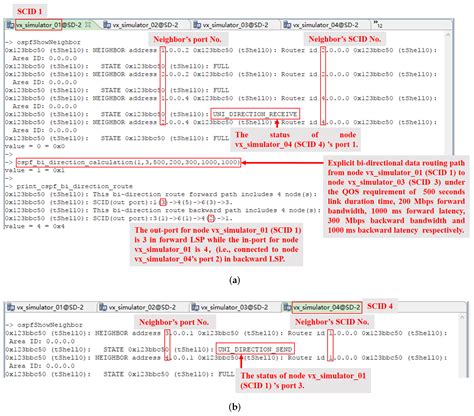Viewport: 474px width, 416px height.
Task: Click the ospf_bi_direction_calculation command line
Action: pyautogui.click(x=128, y=163)
